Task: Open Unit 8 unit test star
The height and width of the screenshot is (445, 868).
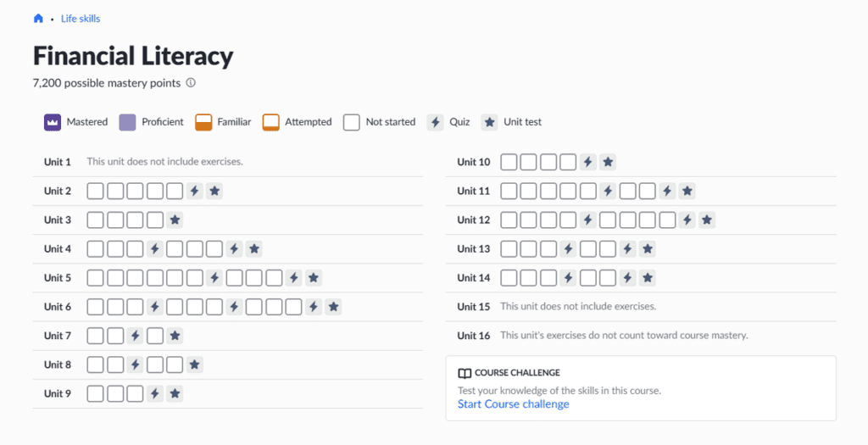Action: [x=194, y=364]
